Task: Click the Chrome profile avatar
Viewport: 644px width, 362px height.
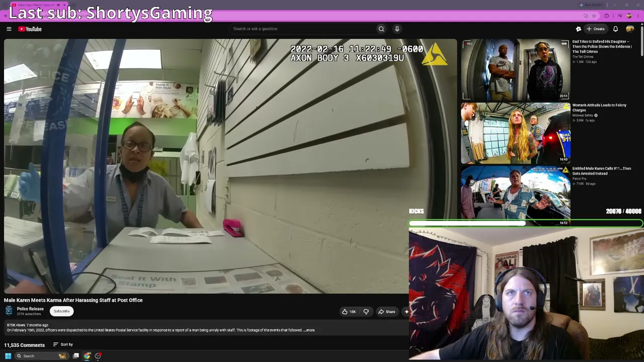Action: [x=629, y=16]
